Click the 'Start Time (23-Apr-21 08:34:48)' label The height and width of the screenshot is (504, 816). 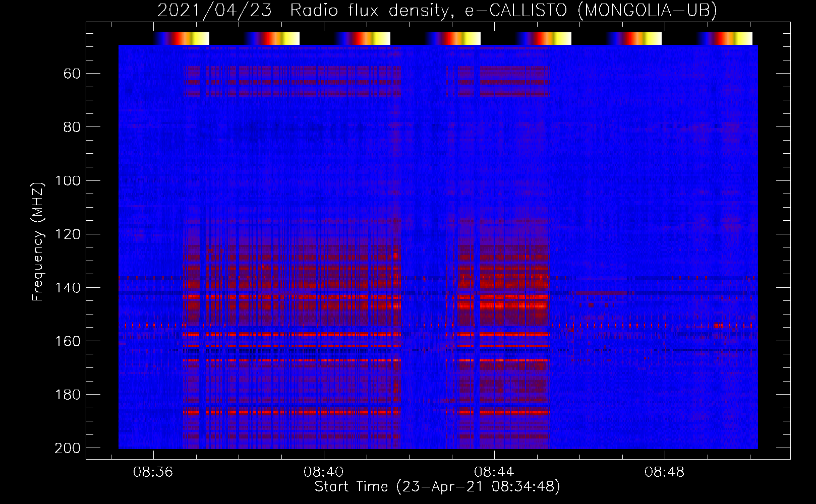[437, 487]
